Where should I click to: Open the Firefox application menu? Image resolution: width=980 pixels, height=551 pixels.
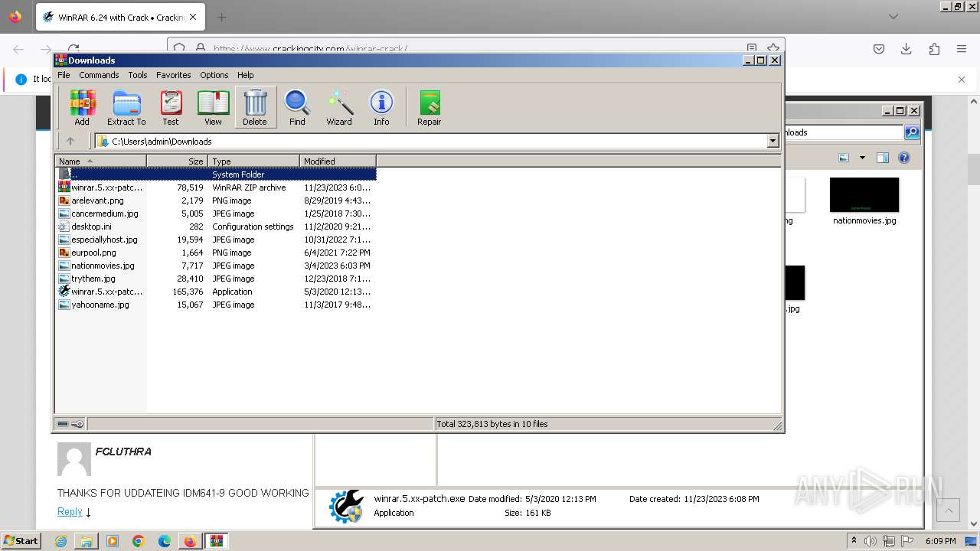[962, 49]
